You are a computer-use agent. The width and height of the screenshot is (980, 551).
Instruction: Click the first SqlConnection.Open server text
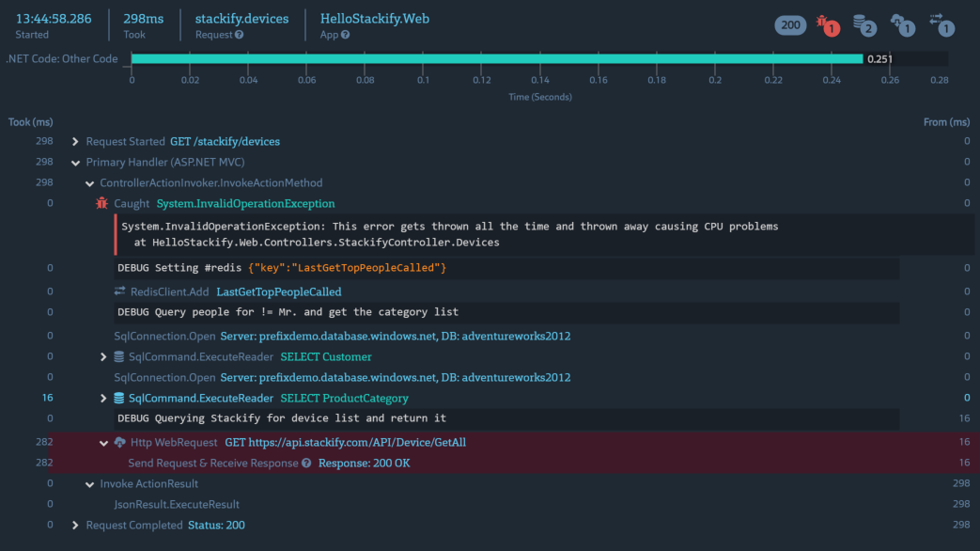coord(395,336)
